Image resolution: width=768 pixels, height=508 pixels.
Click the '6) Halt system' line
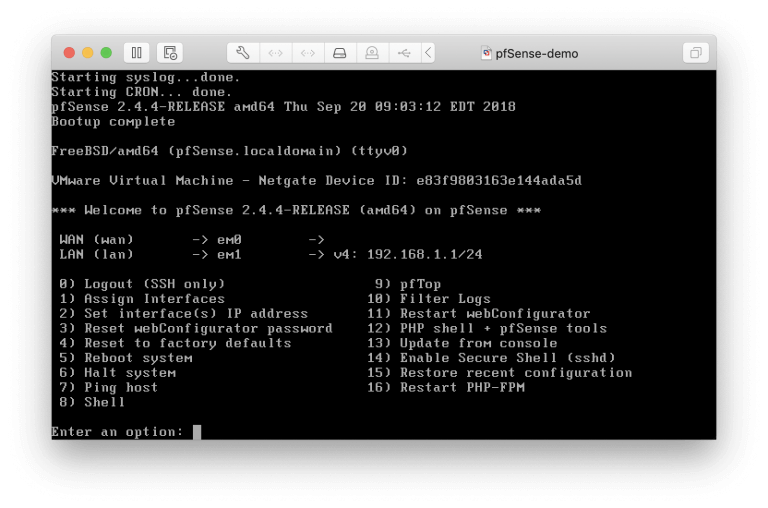click(118, 373)
